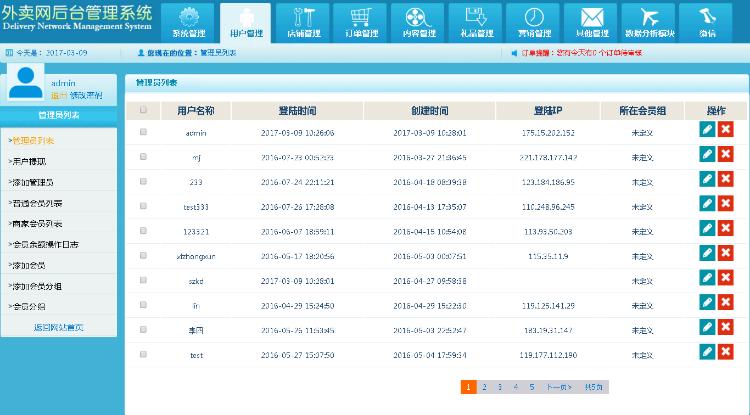
Task: Click 返回网站首页 link in sidebar
Action: pos(58,327)
